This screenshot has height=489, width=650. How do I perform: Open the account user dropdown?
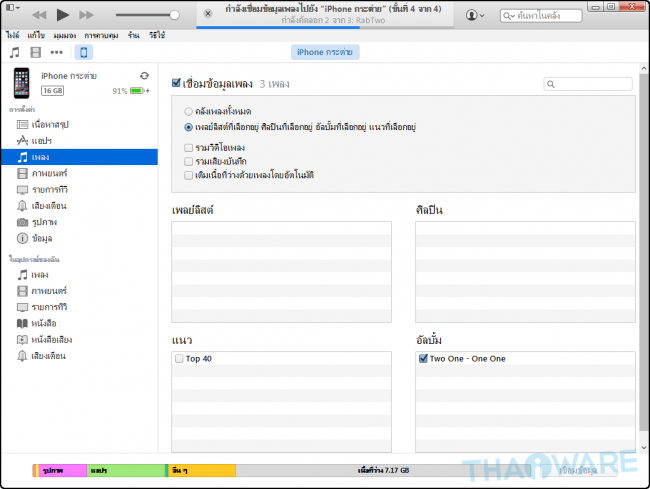(475, 15)
